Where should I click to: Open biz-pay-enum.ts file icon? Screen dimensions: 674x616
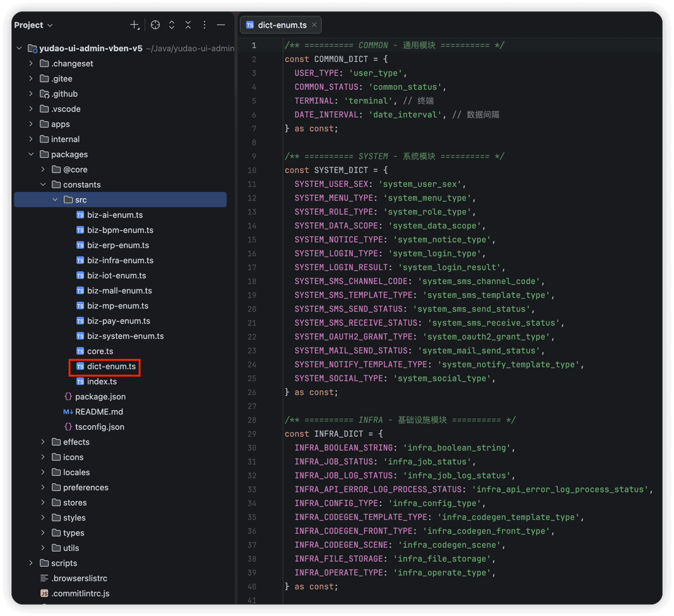(x=80, y=321)
